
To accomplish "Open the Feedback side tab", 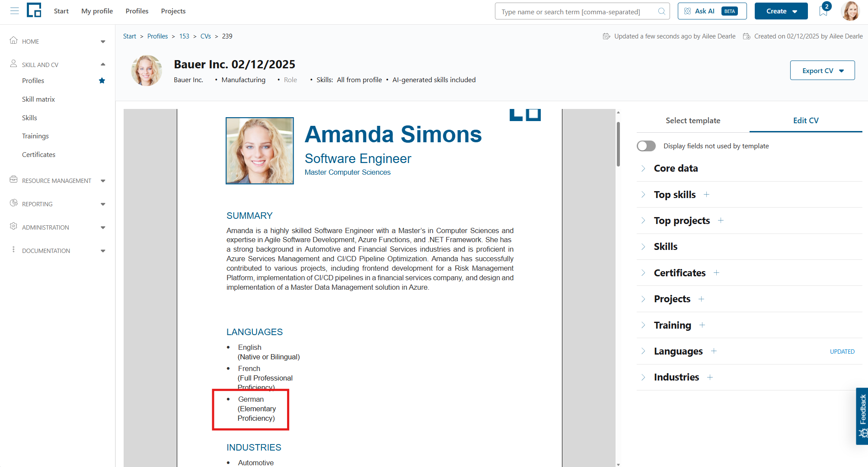I will coord(862,416).
